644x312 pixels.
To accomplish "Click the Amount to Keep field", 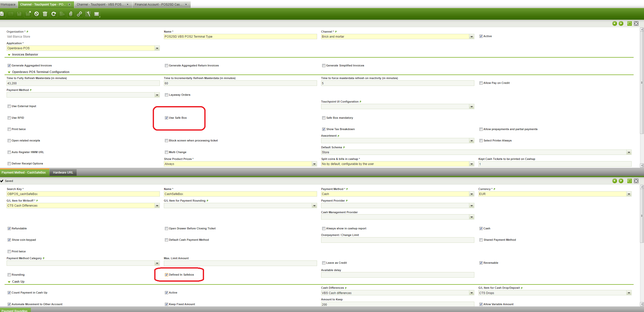I will (x=397, y=304).
